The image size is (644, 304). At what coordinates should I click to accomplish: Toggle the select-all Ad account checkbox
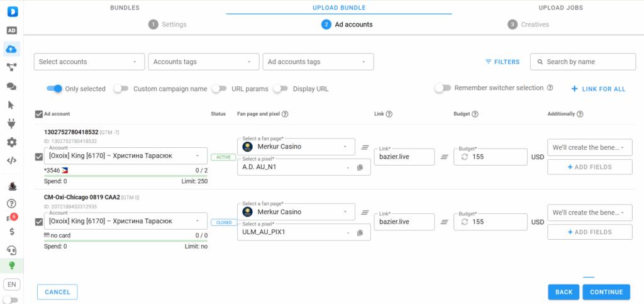(x=39, y=114)
